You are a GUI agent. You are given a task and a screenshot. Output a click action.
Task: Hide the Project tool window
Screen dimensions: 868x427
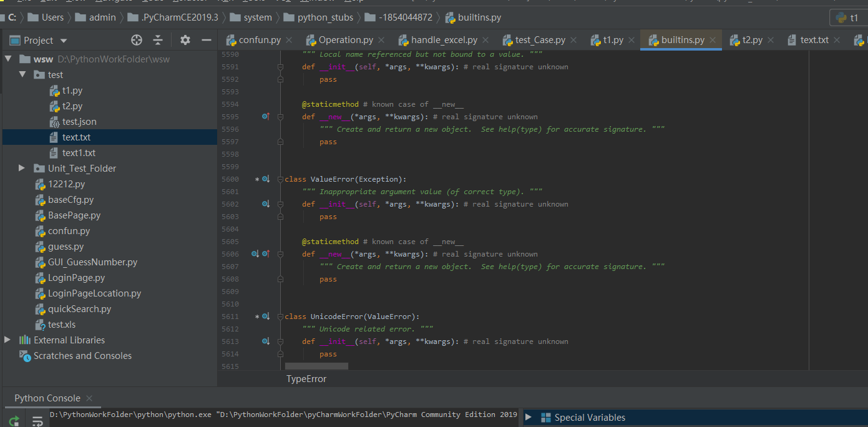point(207,40)
